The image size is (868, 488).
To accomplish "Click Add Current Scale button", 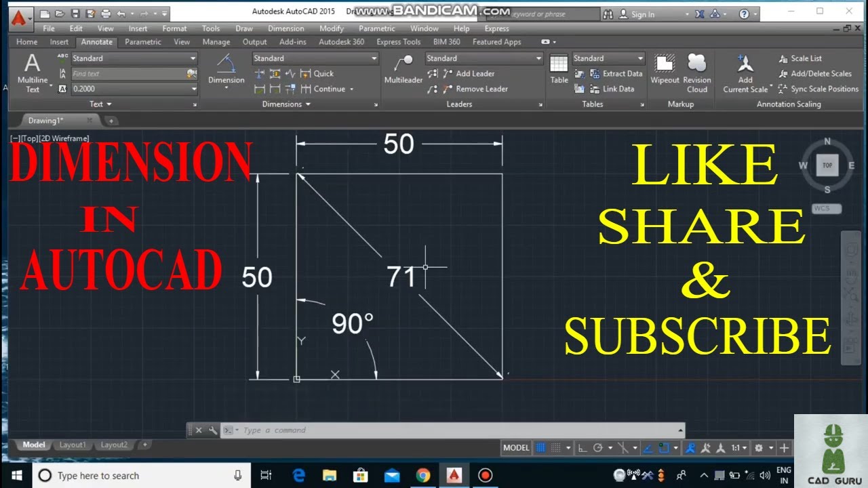I will coord(745,73).
